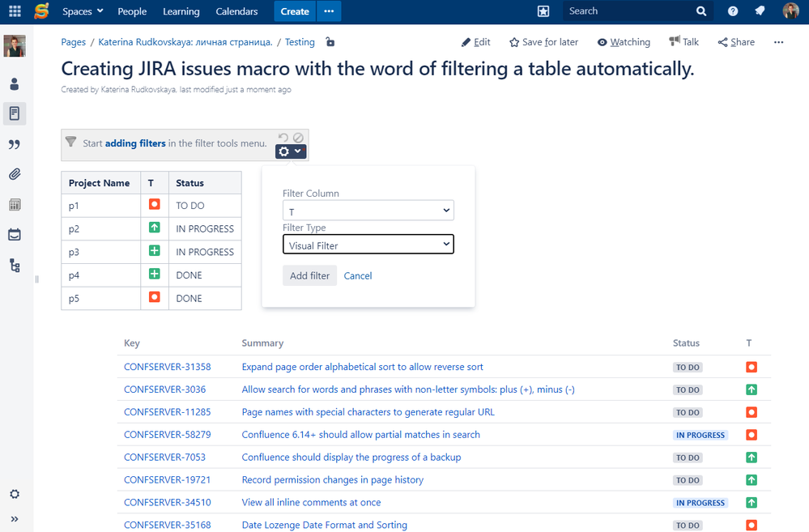
Task: Open page more actions ellipsis
Action: pos(778,42)
